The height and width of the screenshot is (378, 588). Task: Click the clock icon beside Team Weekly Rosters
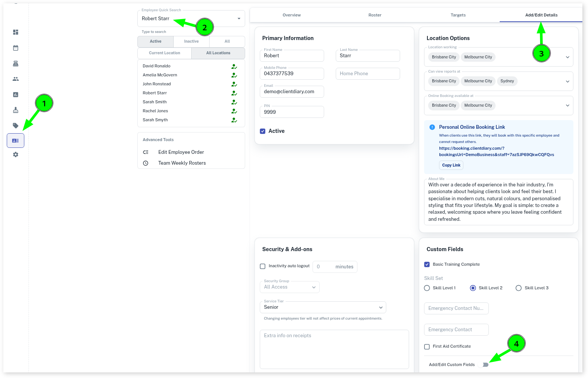146,163
